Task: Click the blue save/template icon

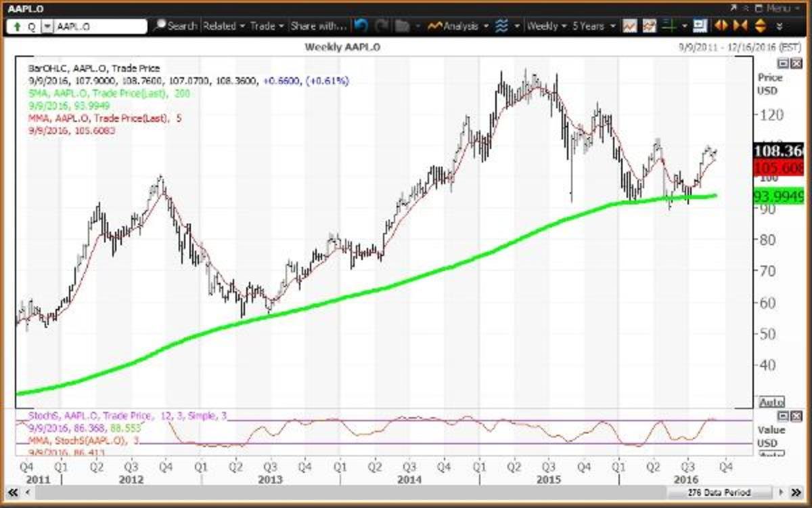Action: (700, 26)
